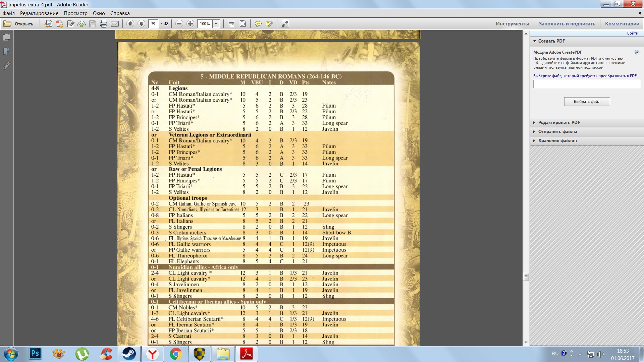Go to previous page arrow
The image size is (644, 362).
[130, 24]
